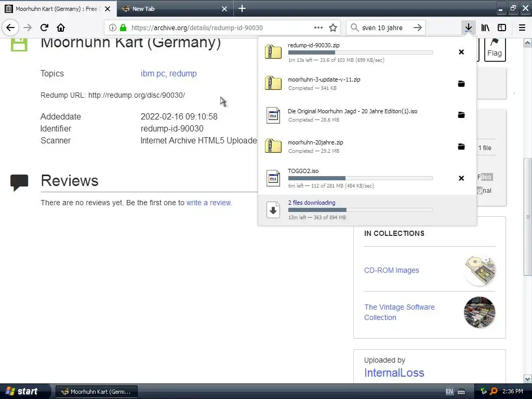The image size is (532, 399).
Task: Click the taskbar clock showing 2:36 PM
Action: 513,392
